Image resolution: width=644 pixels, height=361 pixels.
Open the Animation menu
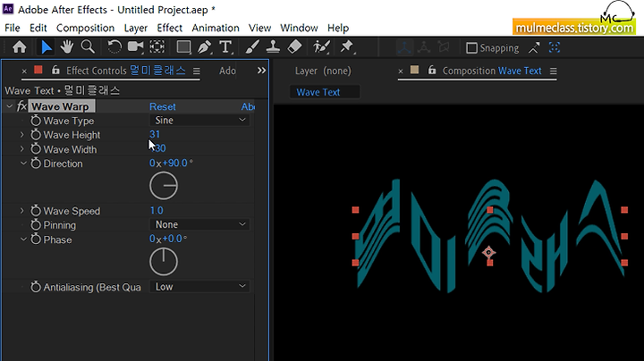[216, 28]
